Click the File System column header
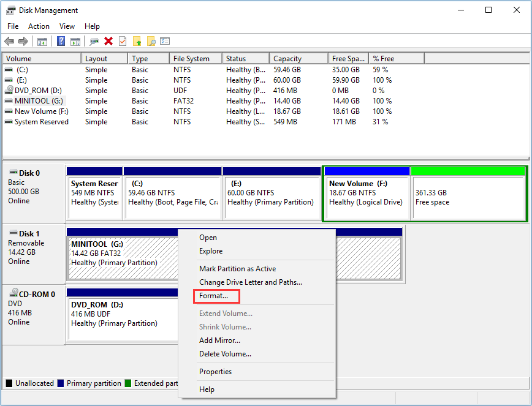This screenshot has height=406, width=532. pos(191,59)
